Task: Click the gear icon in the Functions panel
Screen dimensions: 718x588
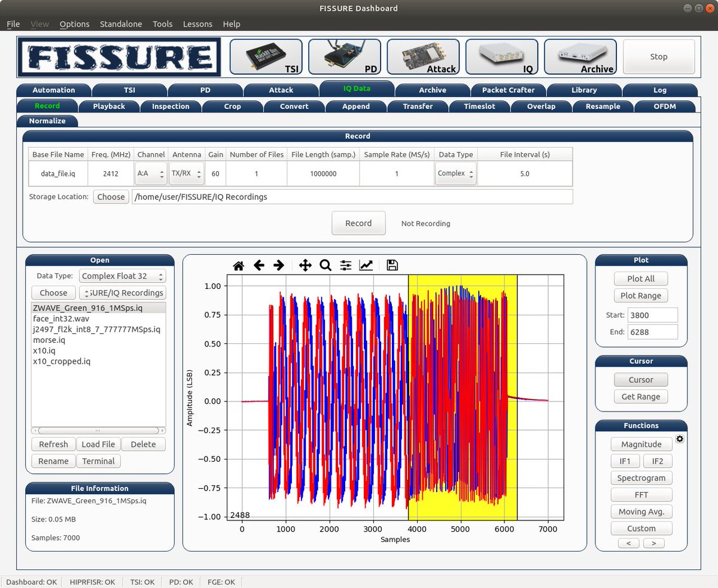Action: [x=680, y=438]
